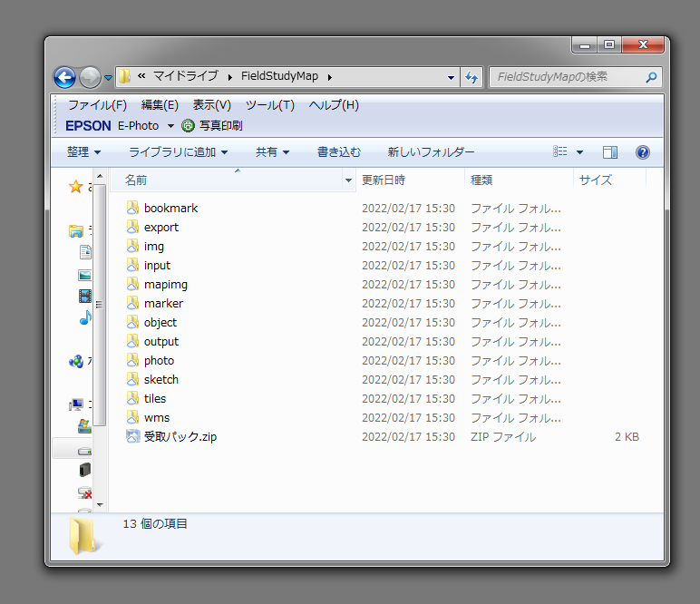
Task: Select the sketch folder icon
Action: (132, 379)
